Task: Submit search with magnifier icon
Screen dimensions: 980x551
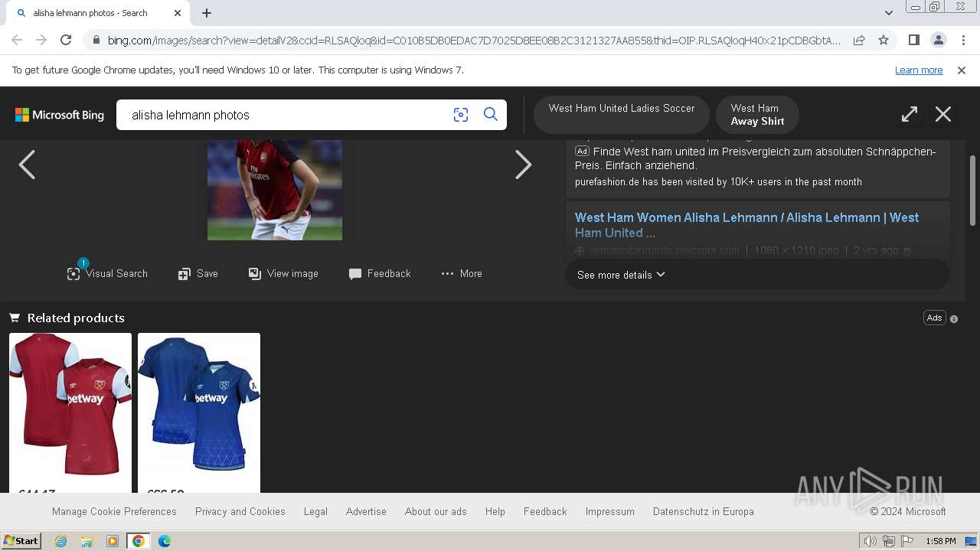Action: point(491,115)
